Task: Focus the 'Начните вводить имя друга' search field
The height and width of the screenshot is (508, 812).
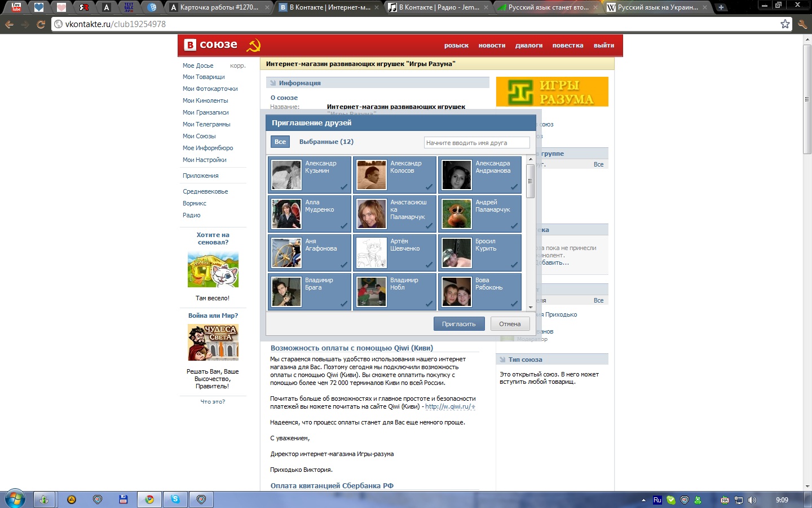Action: point(476,143)
